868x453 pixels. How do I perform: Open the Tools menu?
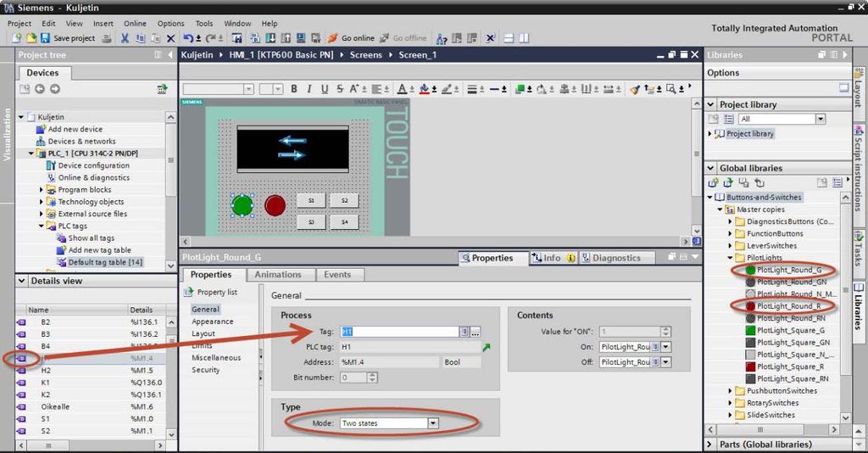coord(203,23)
